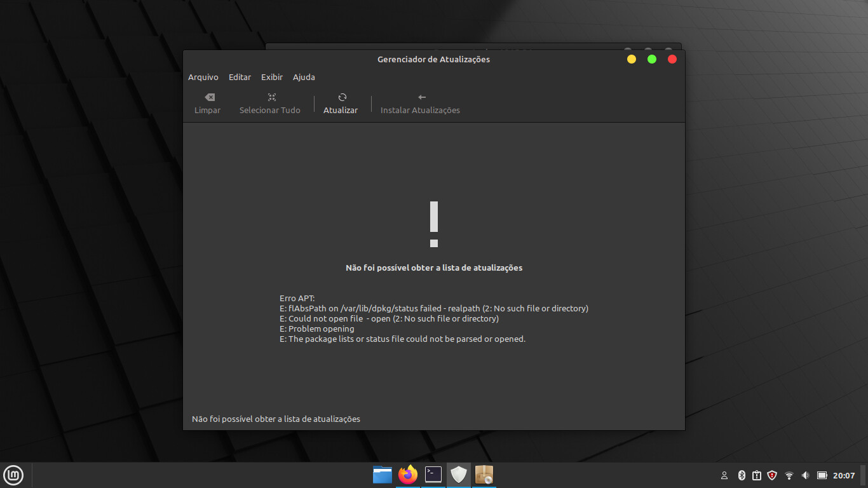
Task: Click the red shield update warning tray icon
Action: (772, 475)
